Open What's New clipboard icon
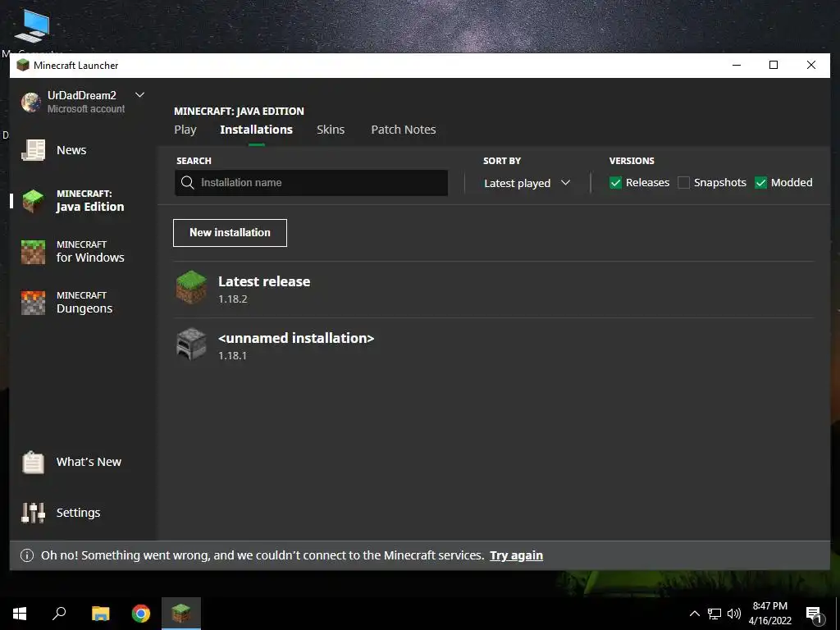Screen dimensions: 840x630 (x=33, y=462)
